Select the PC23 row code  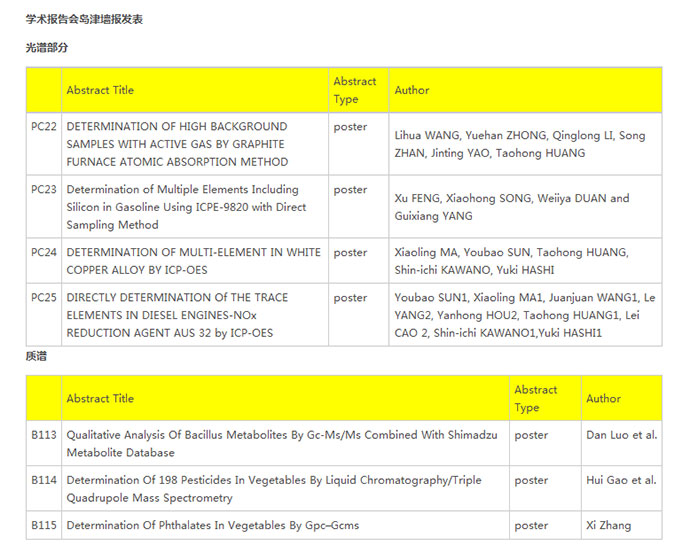pyautogui.click(x=44, y=190)
